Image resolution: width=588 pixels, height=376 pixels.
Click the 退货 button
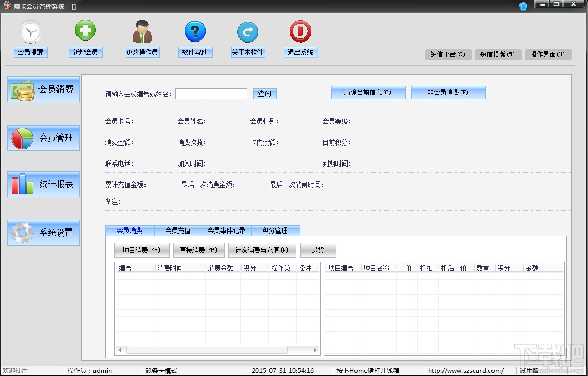318,250
